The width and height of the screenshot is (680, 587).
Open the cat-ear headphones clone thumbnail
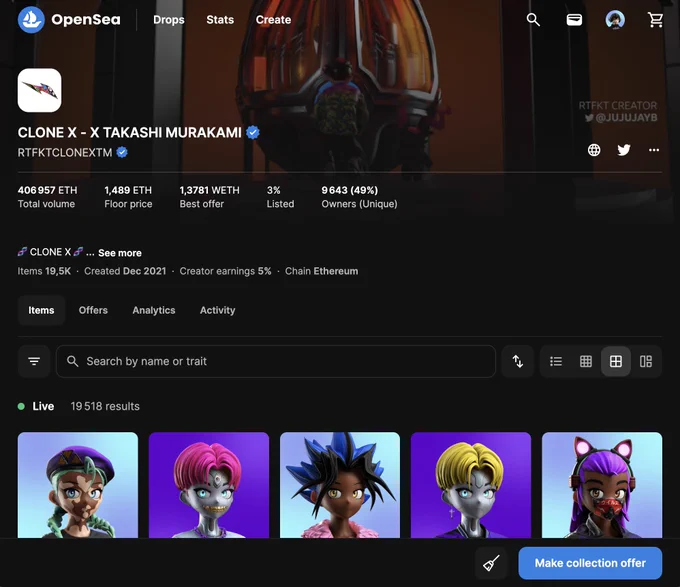(602, 485)
